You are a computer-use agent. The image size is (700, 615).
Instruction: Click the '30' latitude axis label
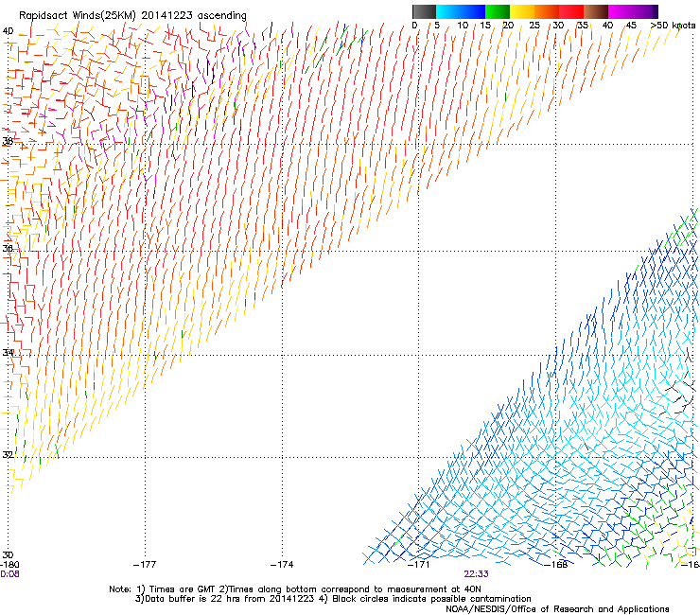pyautogui.click(x=8, y=555)
